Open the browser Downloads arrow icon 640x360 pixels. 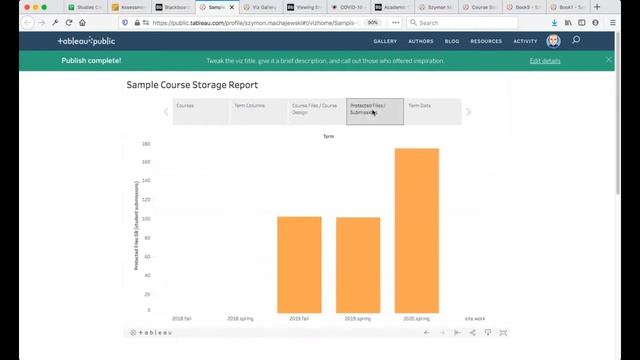point(554,23)
